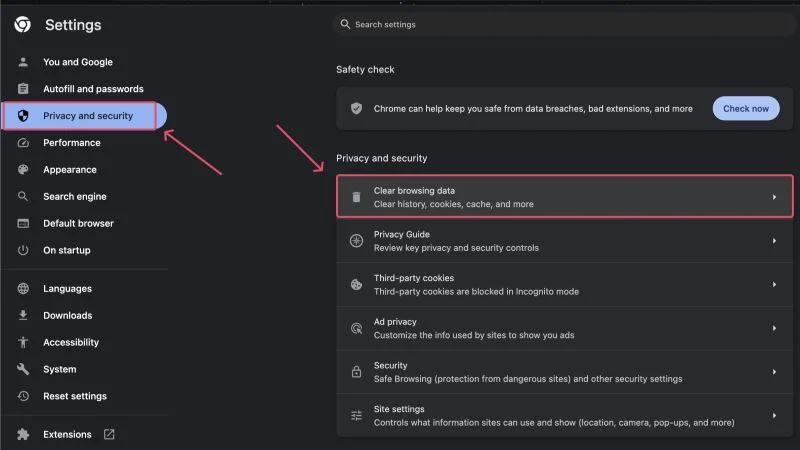This screenshot has height=450, width=800.
Task: Focus the Search settings field
Action: [564, 24]
